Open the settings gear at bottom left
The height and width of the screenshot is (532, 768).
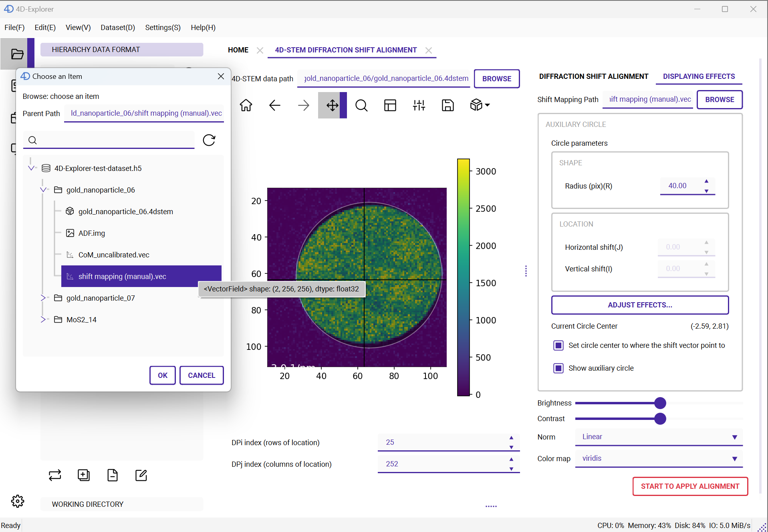pos(18,501)
